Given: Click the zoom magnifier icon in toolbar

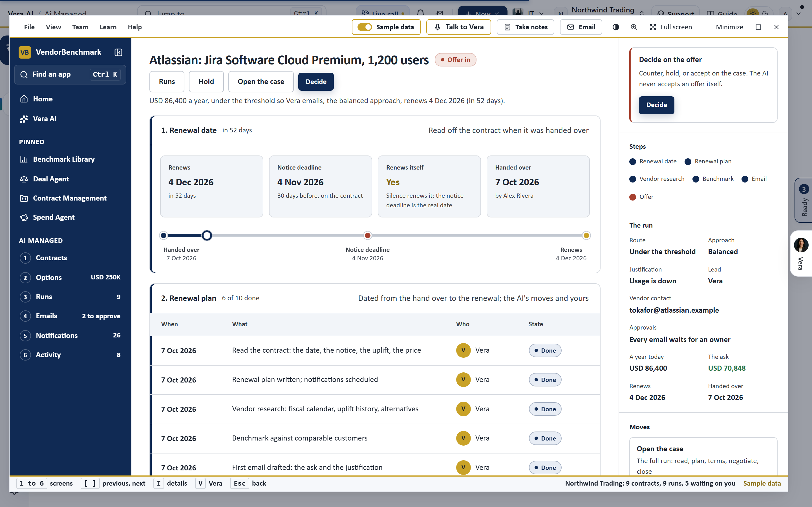Looking at the screenshot, I should click(634, 27).
